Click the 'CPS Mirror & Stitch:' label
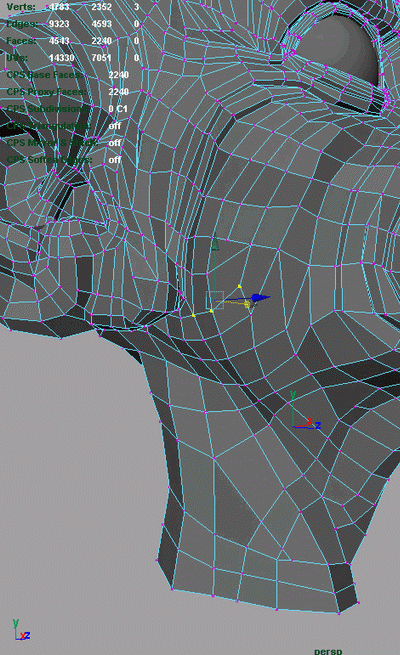Viewport: 400px width, 655px height. pyautogui.click(x=52, y=143)
